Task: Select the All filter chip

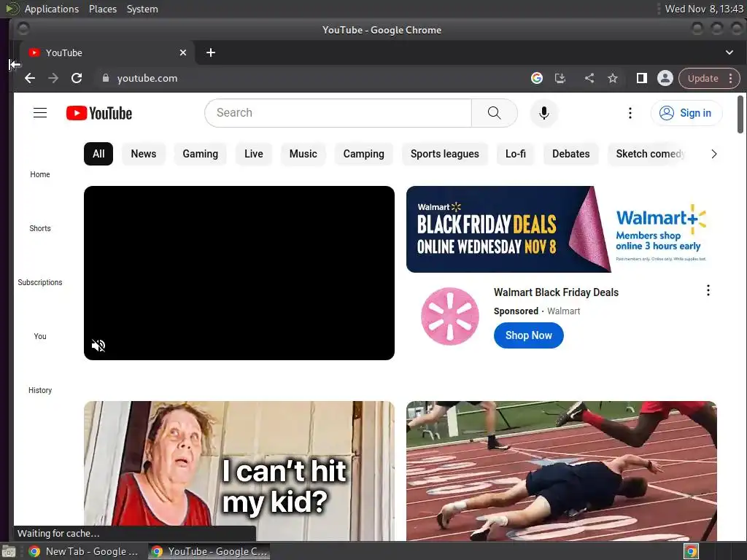Action: [x=98, y=154]
